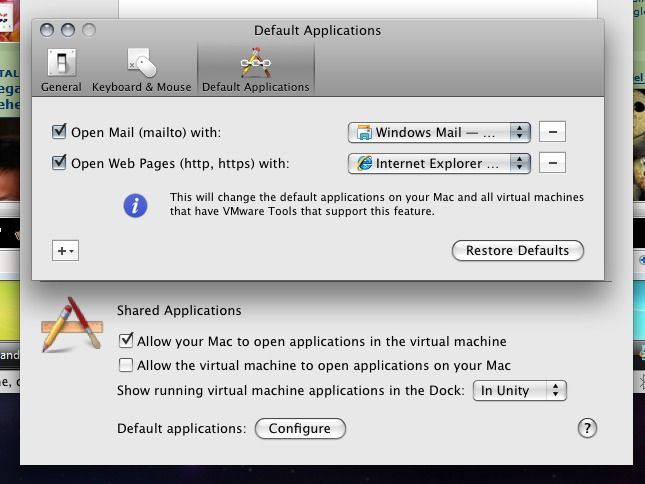
Task: Disable Allow your Mac to open applications
Action: (x=126, y=341)
